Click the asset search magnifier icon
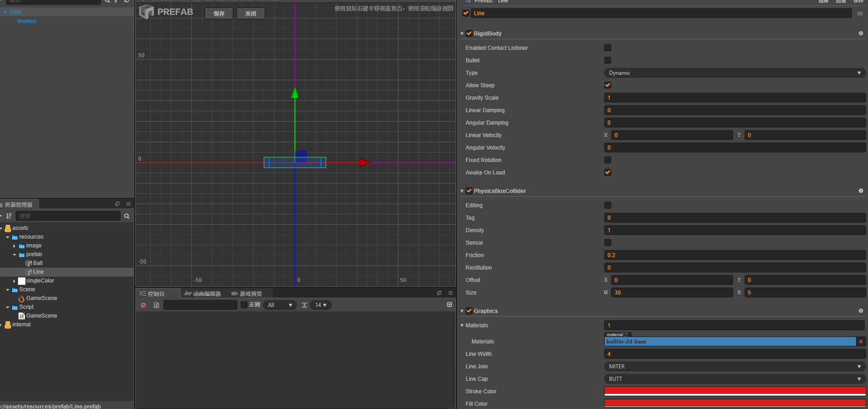868x409 pixels. [x=127, y=216]
